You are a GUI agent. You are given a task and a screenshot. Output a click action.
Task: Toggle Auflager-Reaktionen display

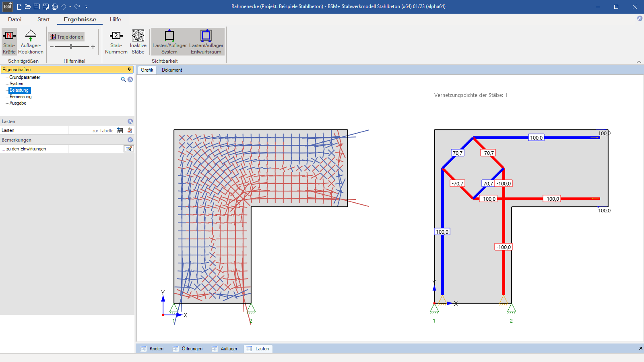point(31,41)
